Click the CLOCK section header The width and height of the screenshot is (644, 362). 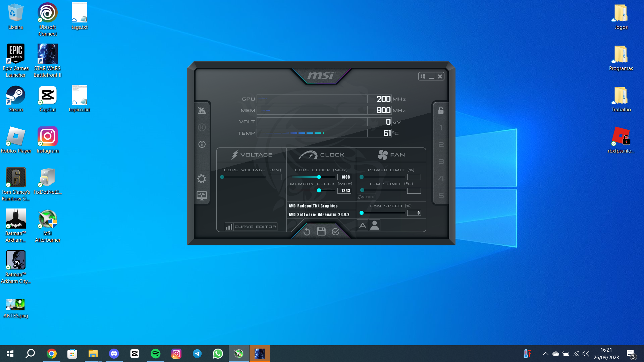coord(321,155)
